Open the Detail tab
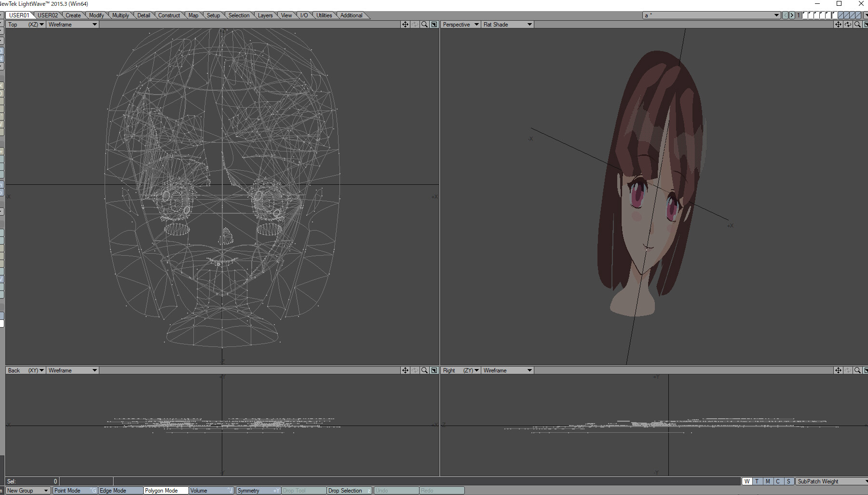This screenshot has width=868, height=495. click(144, 15)
